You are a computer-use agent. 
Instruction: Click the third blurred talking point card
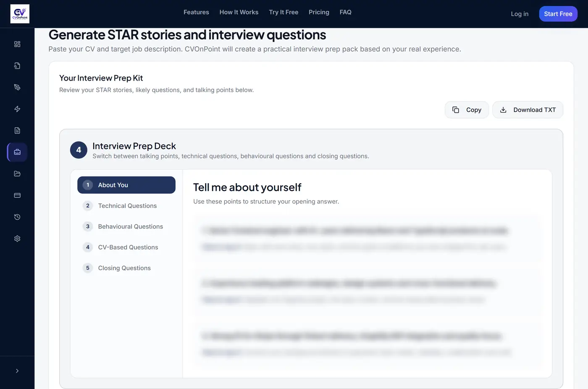[x=367, y=344]
